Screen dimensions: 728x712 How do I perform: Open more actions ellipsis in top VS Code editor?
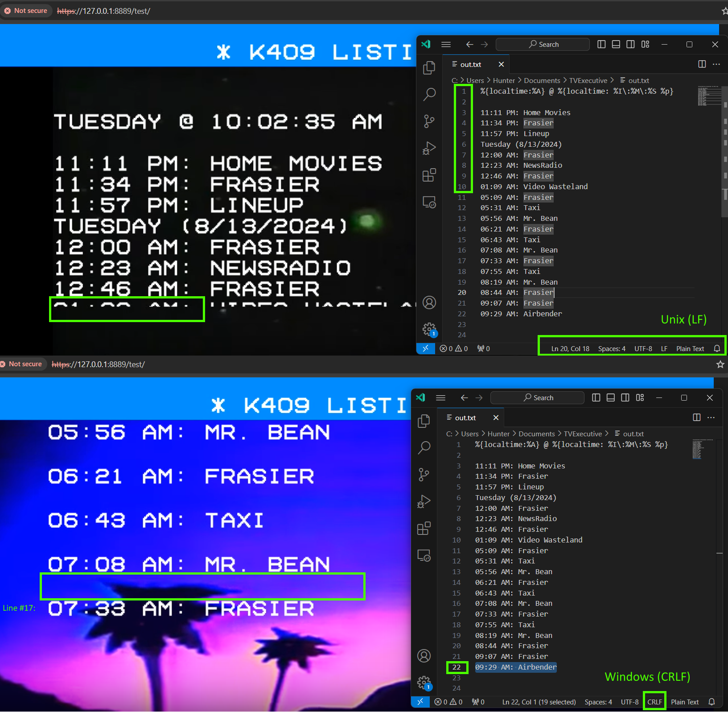tap(716, 64)
